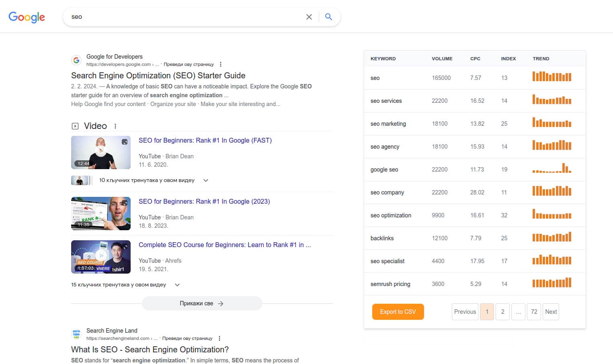Sort by the TREND column header
Image resolution: width=613 pixels, height=364 pixels.
click(541, 59)
